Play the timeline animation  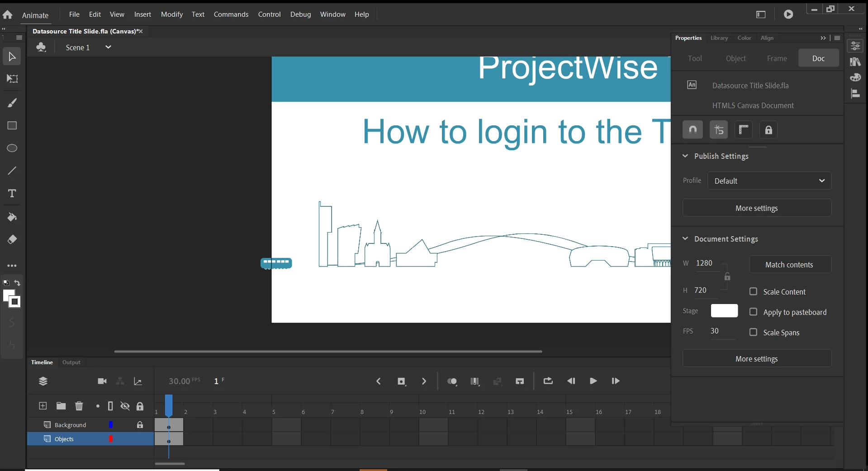(x=593, y=381)
